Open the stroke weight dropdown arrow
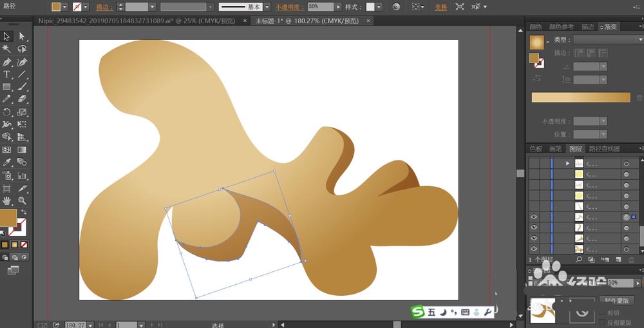 coord(153,7)
